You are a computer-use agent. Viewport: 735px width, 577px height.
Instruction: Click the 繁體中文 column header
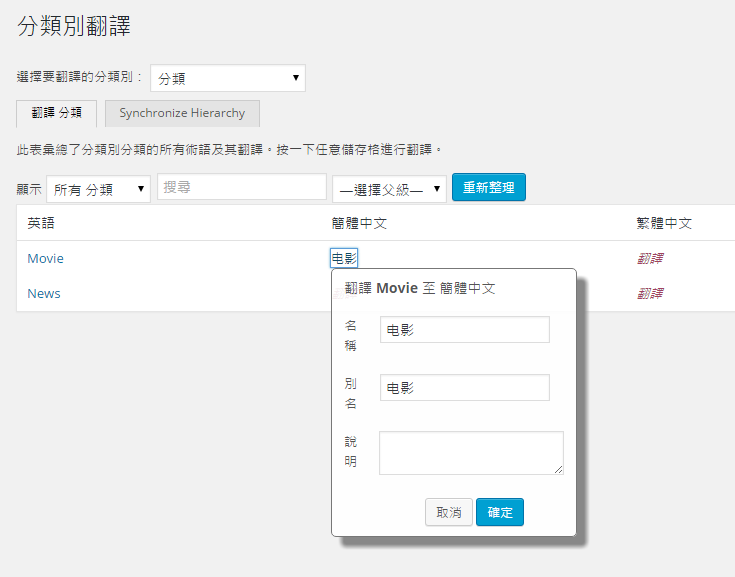click(664, 223)
